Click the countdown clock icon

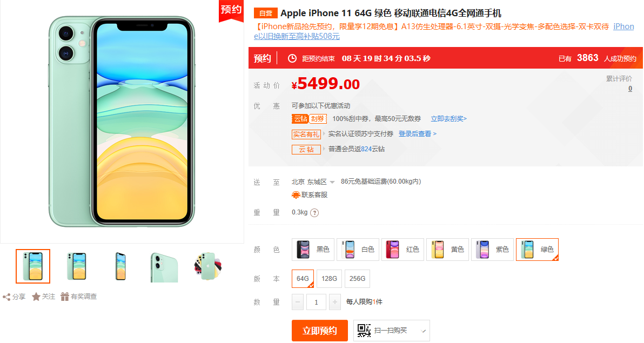pyautogui.click(x=292, y=58)
